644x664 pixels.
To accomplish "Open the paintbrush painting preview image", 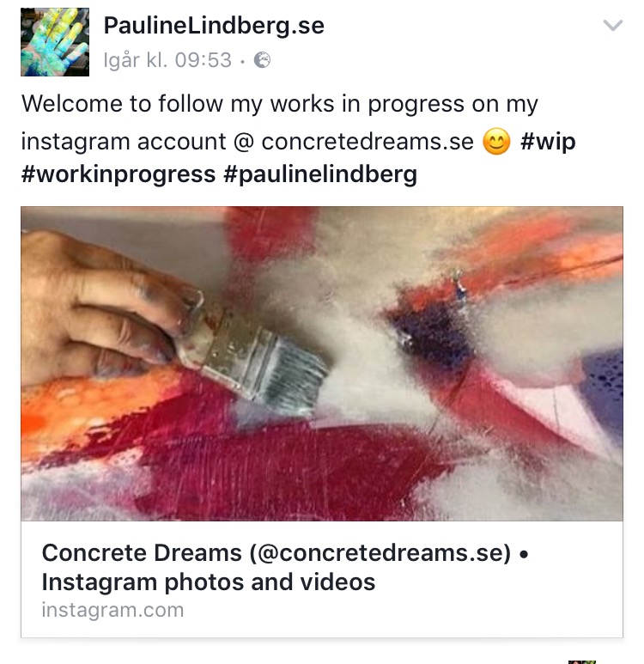I will [322, 363].
